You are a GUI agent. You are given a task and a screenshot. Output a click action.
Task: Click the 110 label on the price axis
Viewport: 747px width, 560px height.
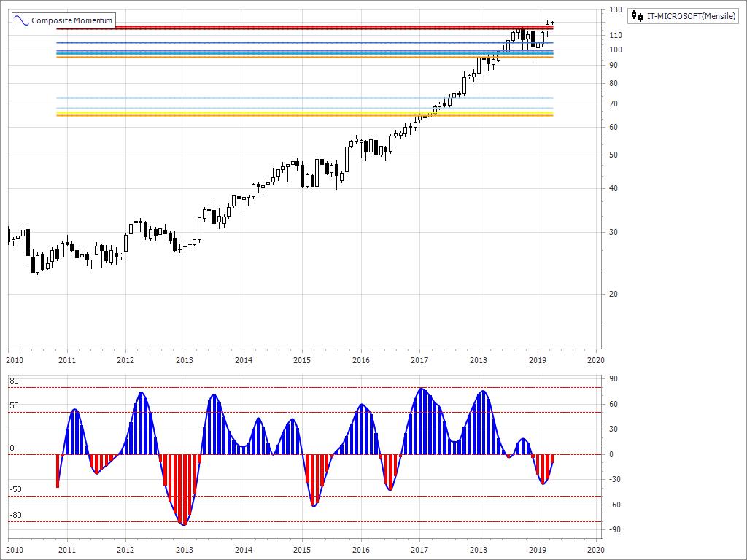pyautogui.click(x=616, y=35)
